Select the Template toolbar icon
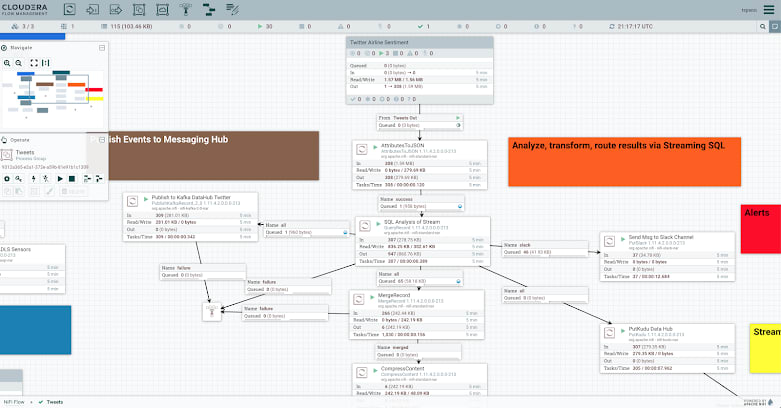 pos(209,9)
